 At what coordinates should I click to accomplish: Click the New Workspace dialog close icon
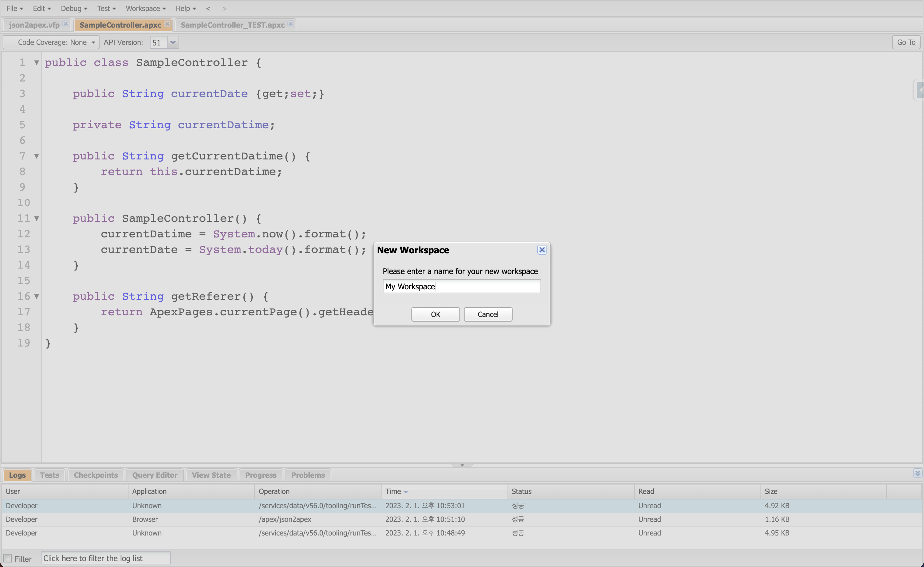click(542, 250)
